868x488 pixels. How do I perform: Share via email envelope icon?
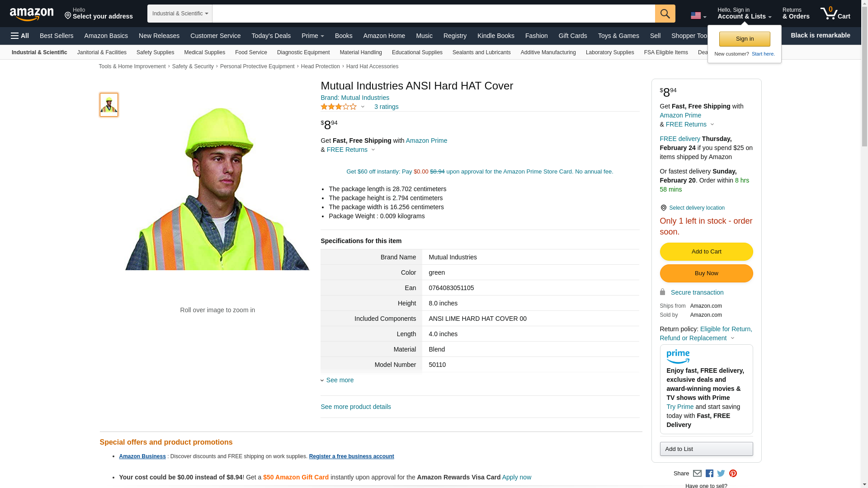[x=697, y=474]
